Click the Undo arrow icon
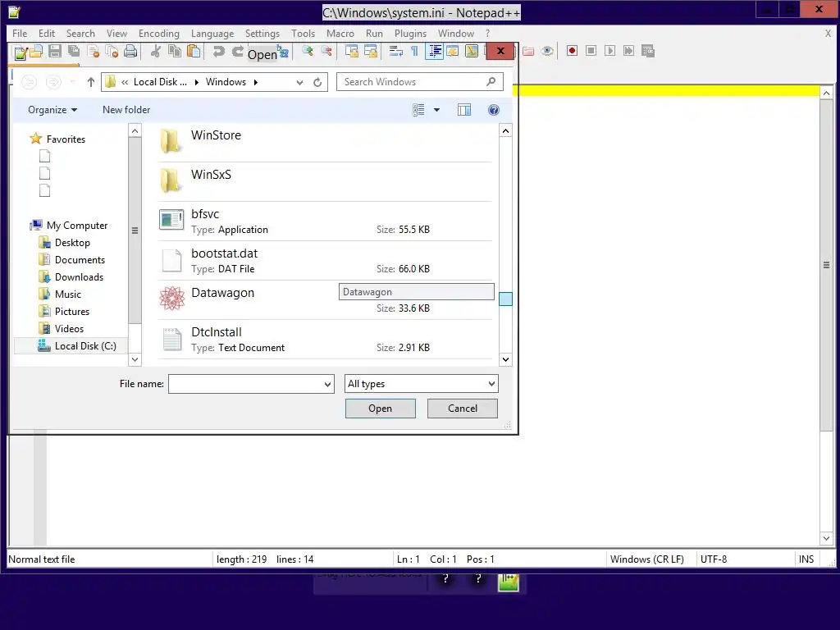The image size is (840, 630). [218, 52]
